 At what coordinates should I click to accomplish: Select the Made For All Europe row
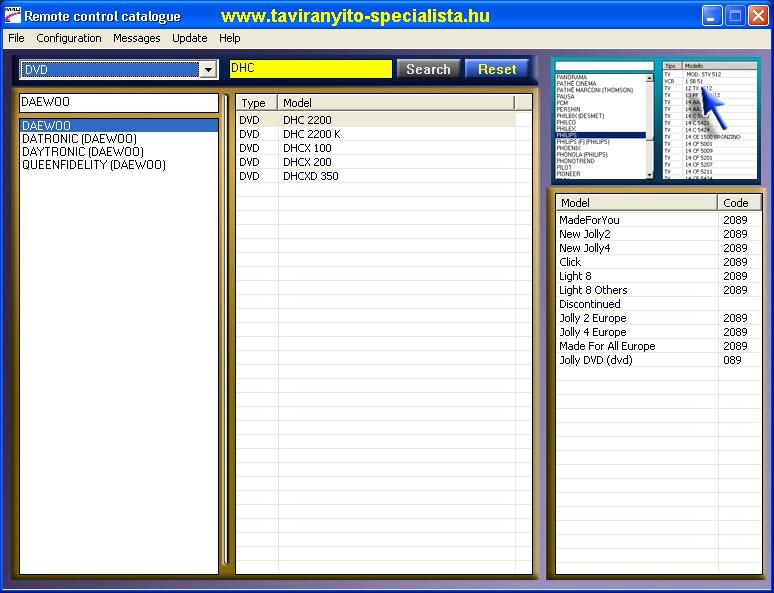pyautogui.click(x=658, y=346)
